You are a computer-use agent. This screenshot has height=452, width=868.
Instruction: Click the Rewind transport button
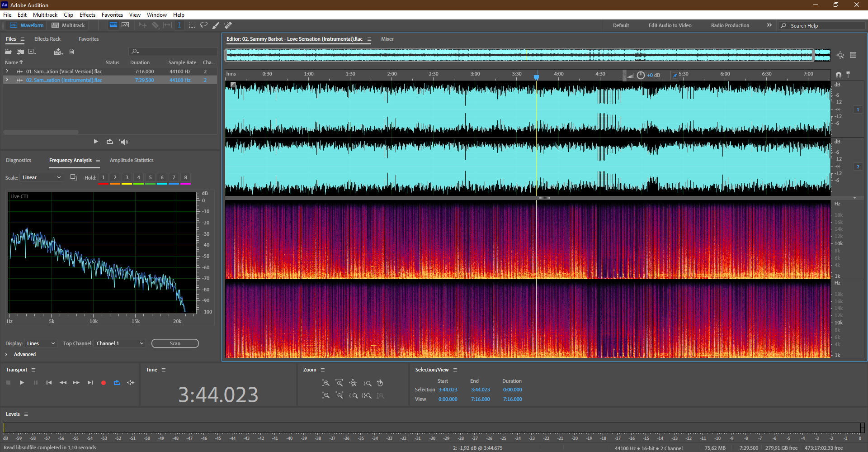(63, 383)
